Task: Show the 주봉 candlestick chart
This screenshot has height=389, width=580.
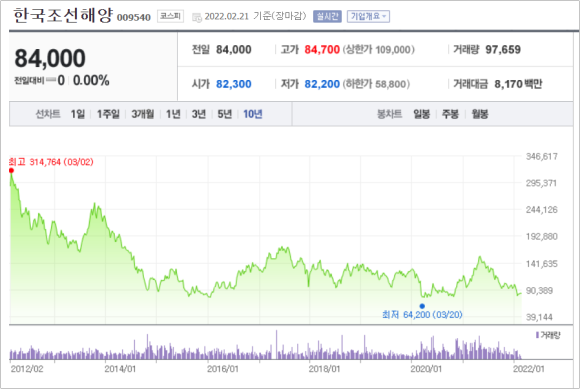Action: (x=450, y=114)
